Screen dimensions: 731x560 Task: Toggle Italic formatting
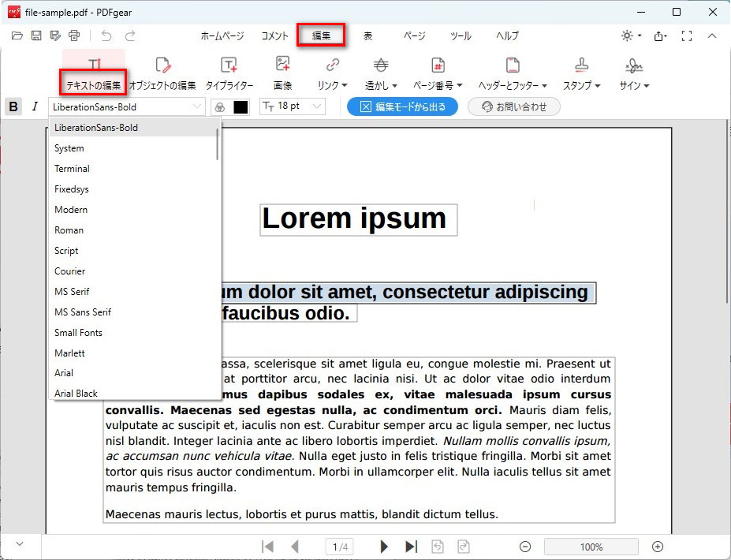click(x=34, y=106)
